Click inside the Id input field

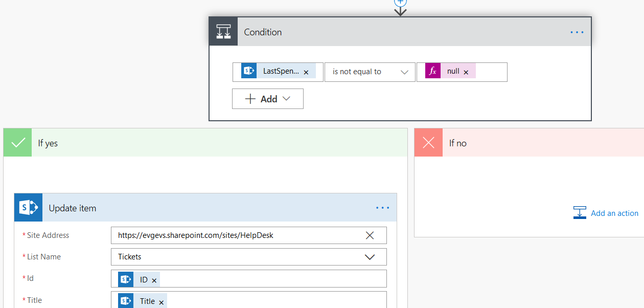(271, 279)
